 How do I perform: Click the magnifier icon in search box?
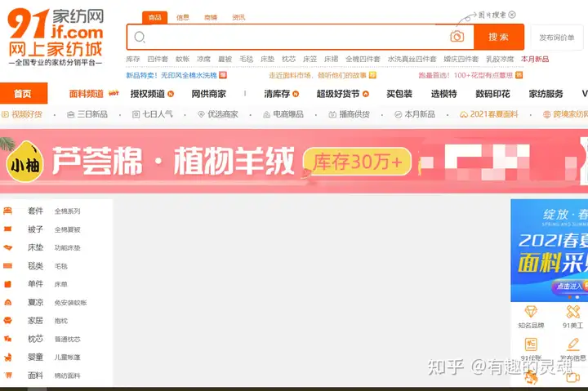[140, 37]
